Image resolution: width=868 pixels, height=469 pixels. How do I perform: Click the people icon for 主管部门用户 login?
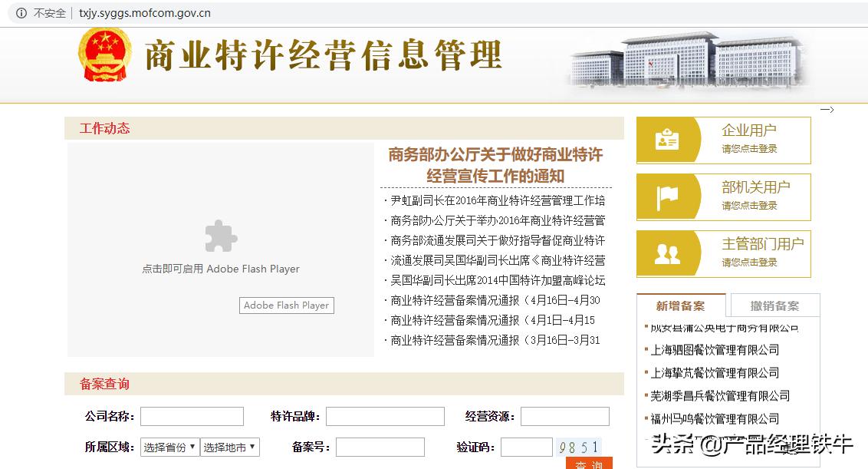tap(666, 253)
